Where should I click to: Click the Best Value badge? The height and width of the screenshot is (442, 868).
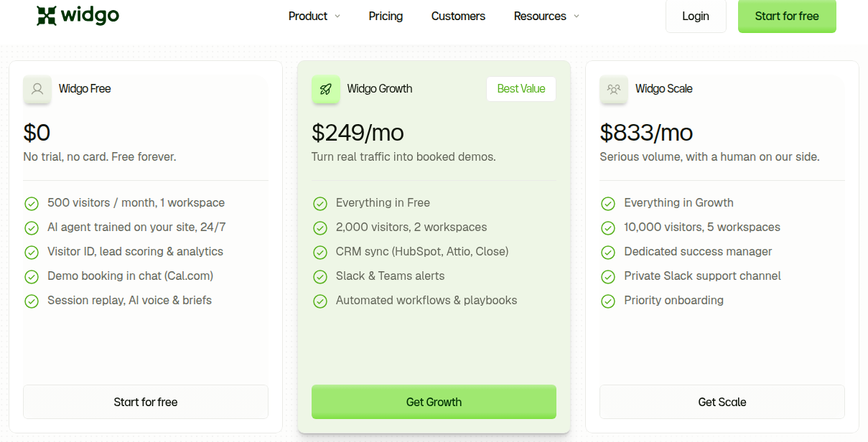[x=521, y=89]
